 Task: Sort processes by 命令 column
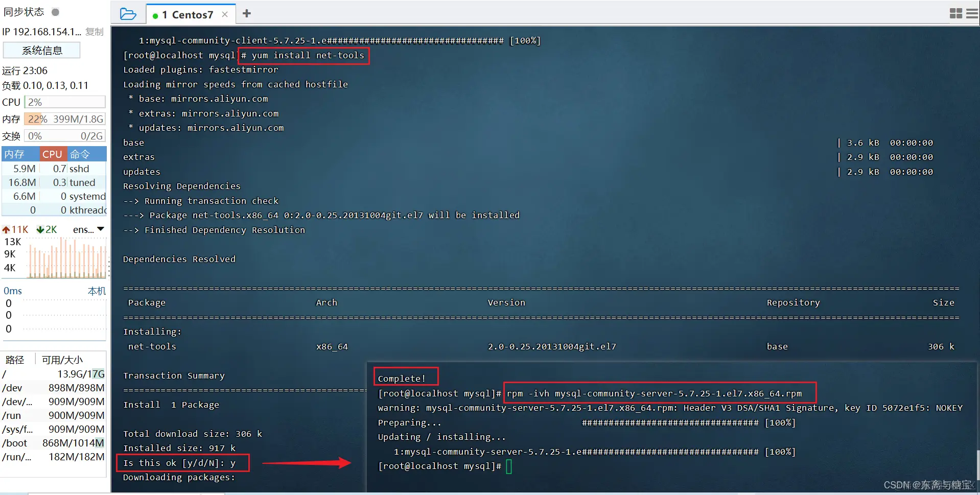pyautogui.click(x=86, y=154)
